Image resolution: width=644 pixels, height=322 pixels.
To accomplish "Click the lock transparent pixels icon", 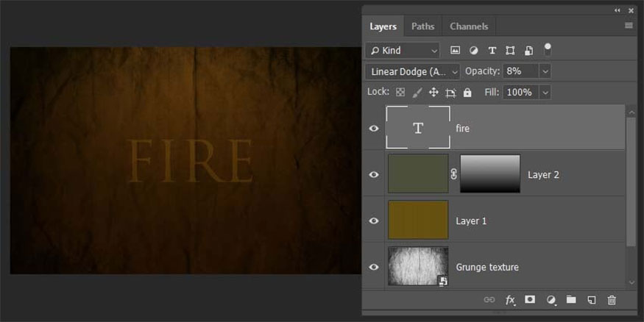I will point(400,93).
